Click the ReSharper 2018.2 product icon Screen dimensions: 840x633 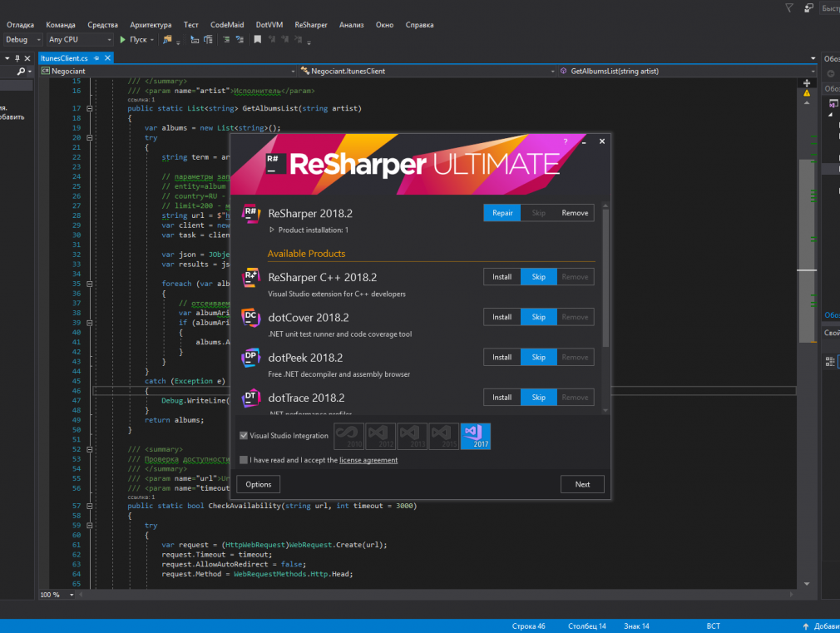point(250,213)
